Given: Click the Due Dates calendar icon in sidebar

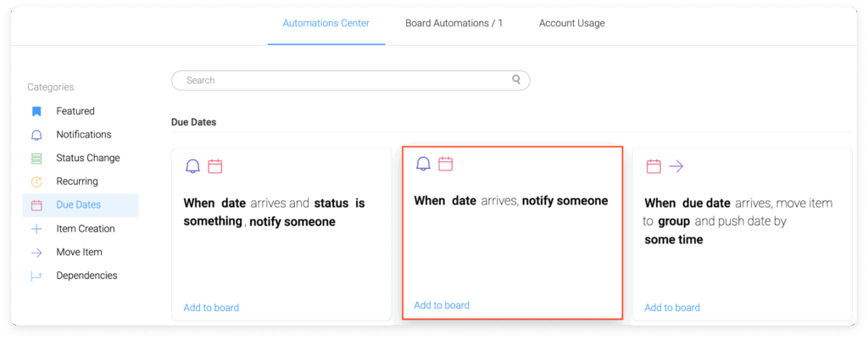Looking at the screenshot, I should pos(36,205).
